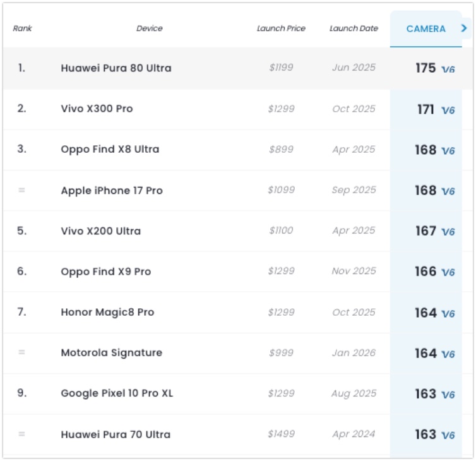Viewport: 476px width, 461px height.
Task: Open the Huawei Pura 70 Ultra device link
Action: click(x=116, y=434)
